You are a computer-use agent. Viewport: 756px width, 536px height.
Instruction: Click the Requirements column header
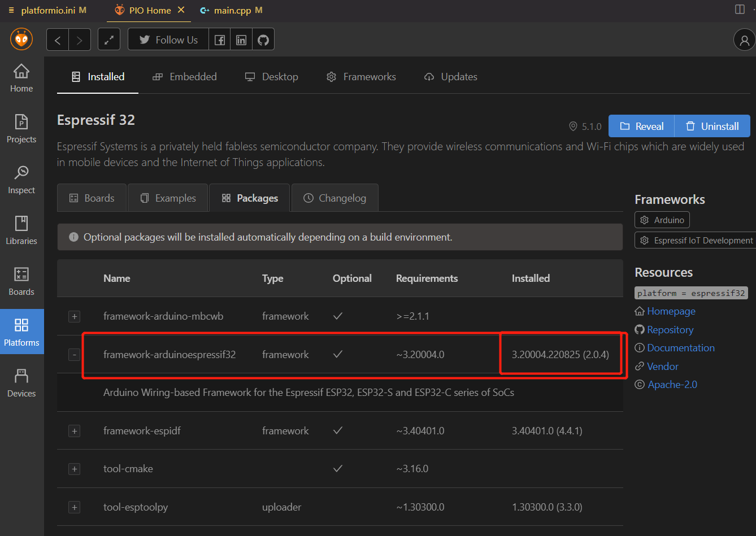click(427, 278)
